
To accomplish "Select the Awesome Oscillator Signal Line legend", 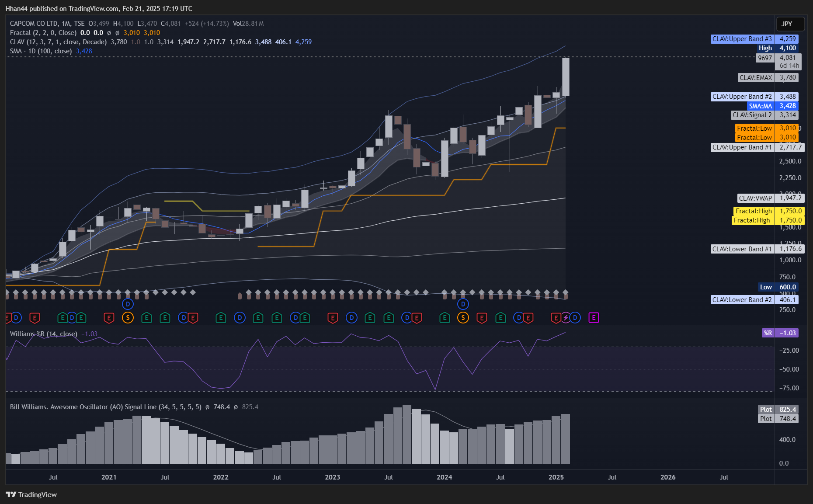I will pyautogui.click(x=105, y=407).
